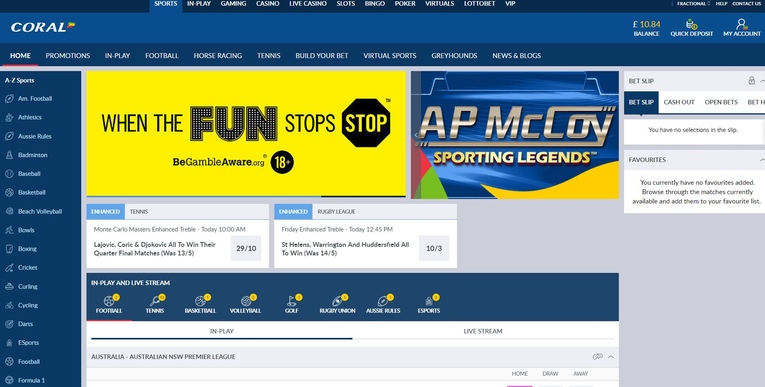Choose Golf icon in In-Play section
Screen dimensions: 765x387
point(292,301)
